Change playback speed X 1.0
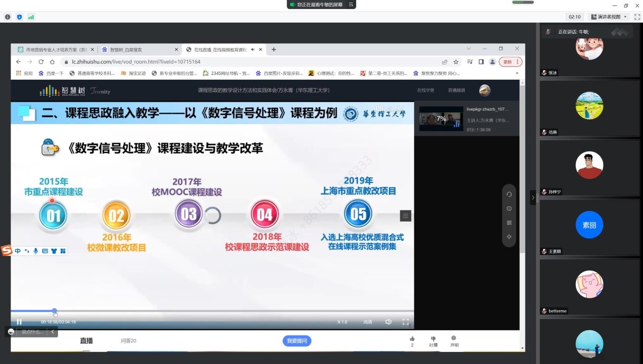Viewport: 643px width, 364px height. [342, 322]
